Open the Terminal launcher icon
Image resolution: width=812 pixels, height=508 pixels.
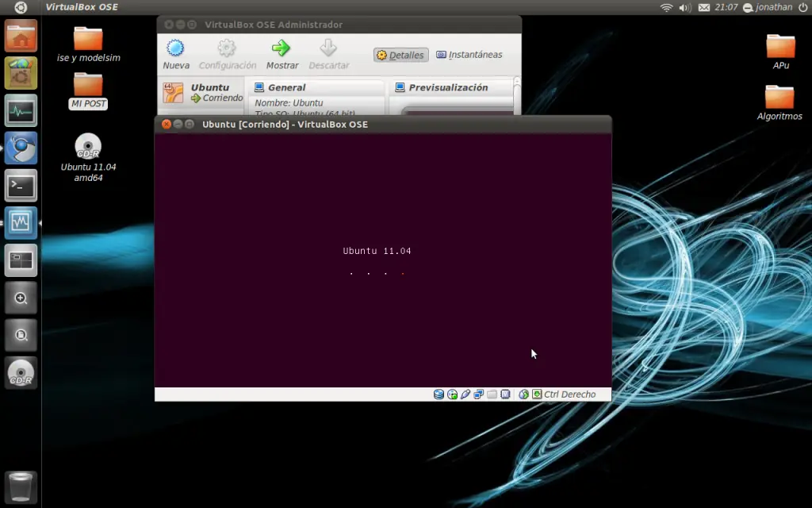21,185
